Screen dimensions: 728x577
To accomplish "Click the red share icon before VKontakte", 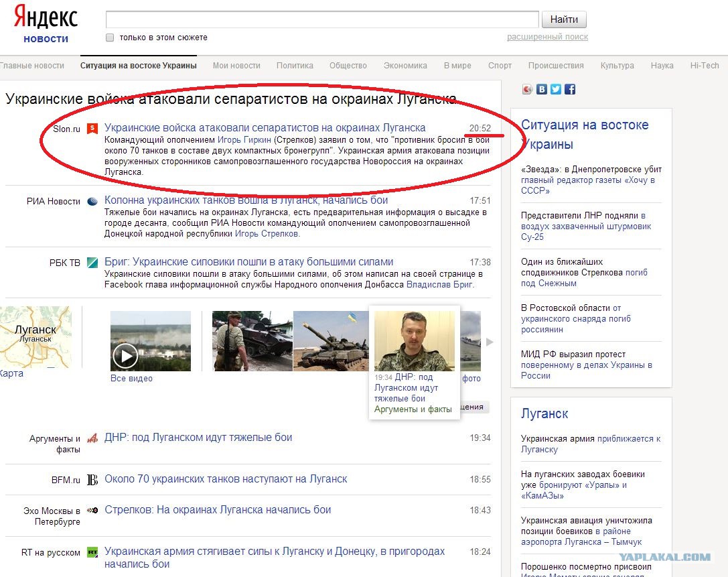I will [x=528, y=89].
